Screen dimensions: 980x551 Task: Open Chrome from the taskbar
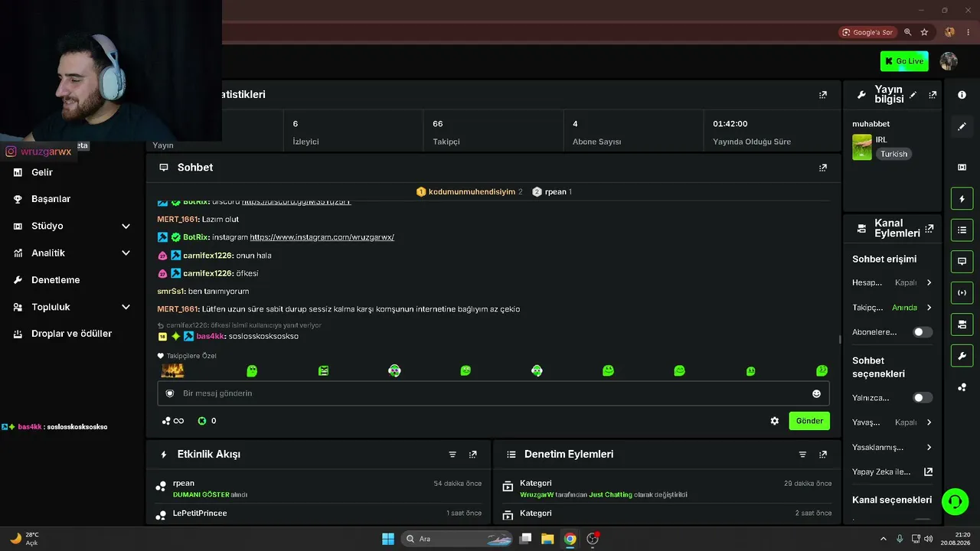(x=570, y=539)
